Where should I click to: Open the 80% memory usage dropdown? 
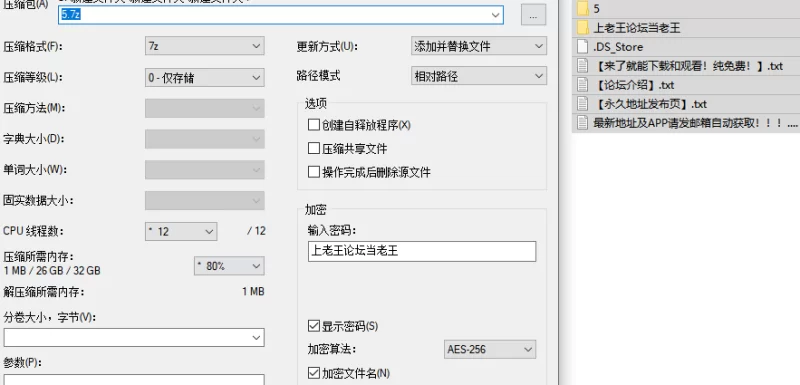(x=229, y=266)
